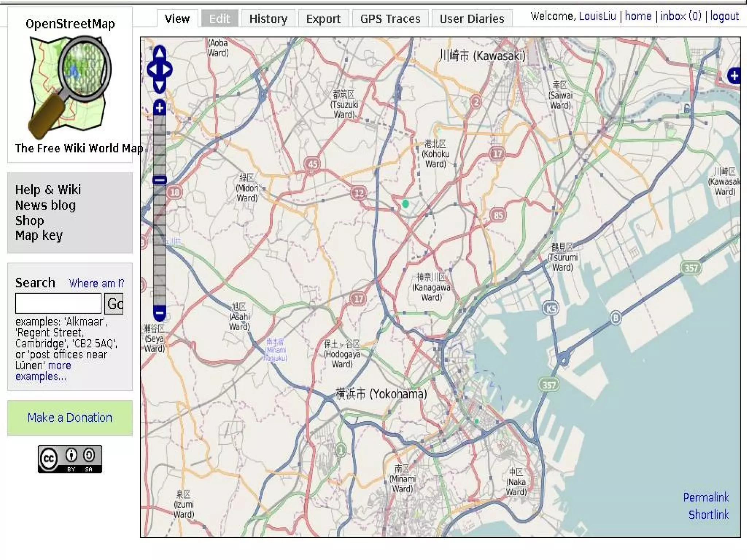Viewport: 747px width, 560px height.
Task: Open the Permalink link
Action: [705, 497]
